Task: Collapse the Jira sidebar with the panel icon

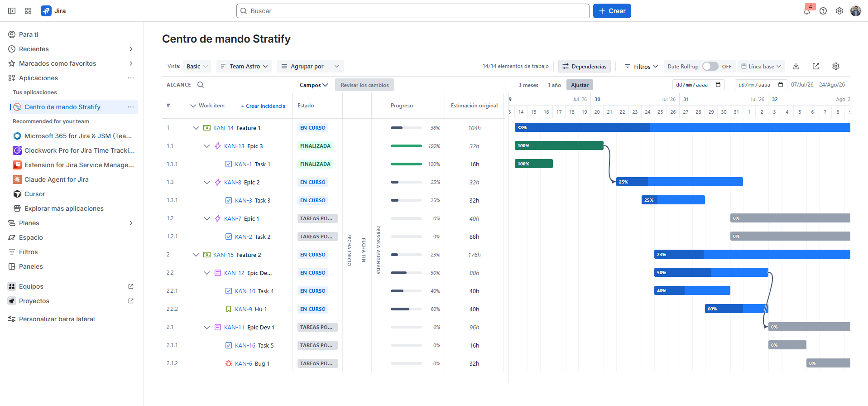Action: point(12,11)
